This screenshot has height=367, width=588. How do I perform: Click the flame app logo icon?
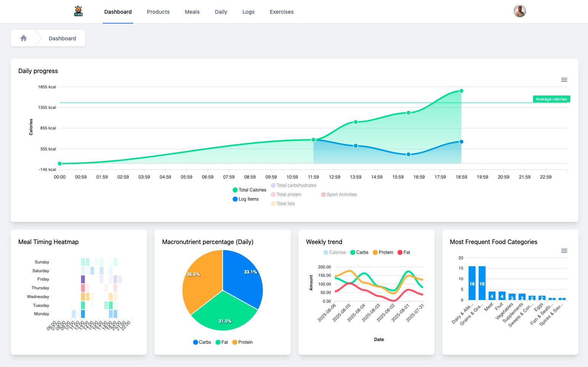78,11
